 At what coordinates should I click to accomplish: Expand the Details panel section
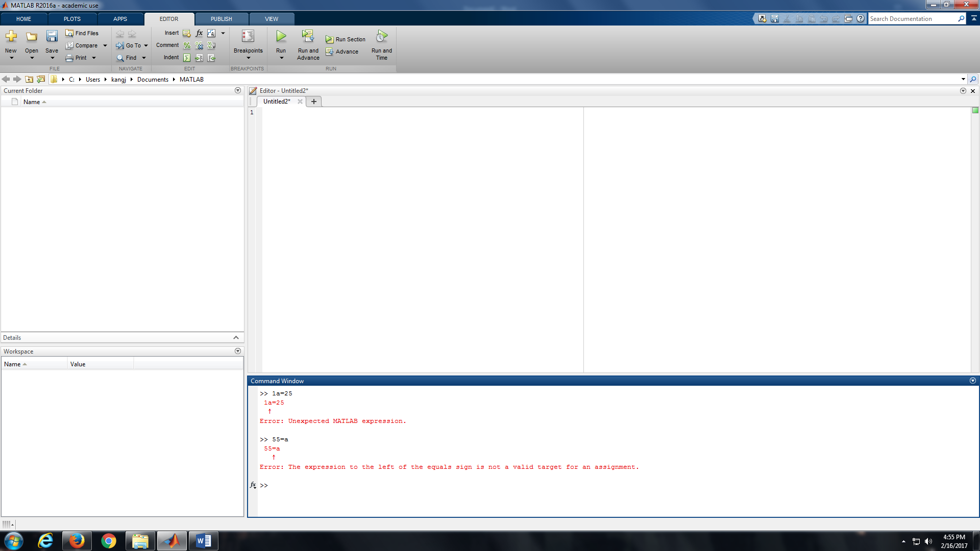pos(237,337)
